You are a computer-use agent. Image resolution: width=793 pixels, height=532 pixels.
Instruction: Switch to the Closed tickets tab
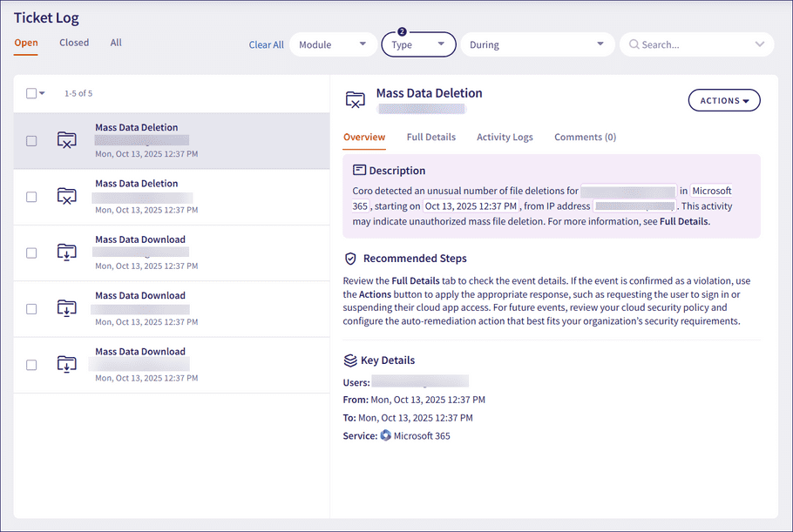[74, 43]
